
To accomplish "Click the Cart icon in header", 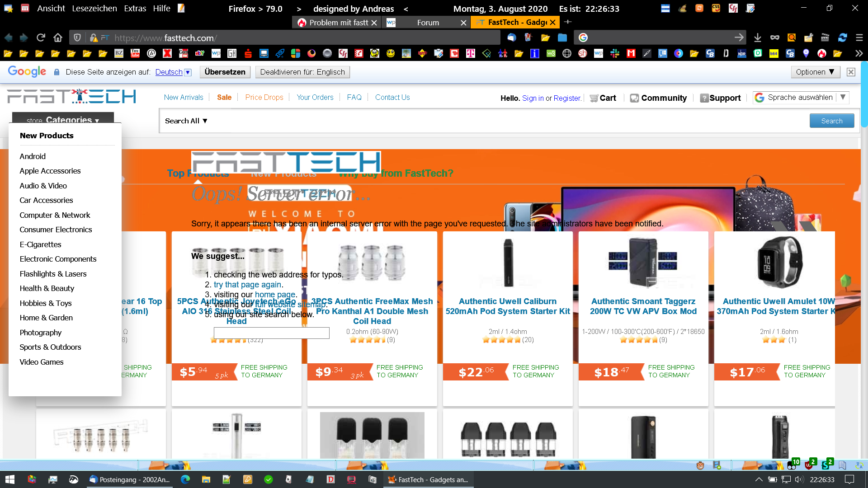I will tap(594, 98).
